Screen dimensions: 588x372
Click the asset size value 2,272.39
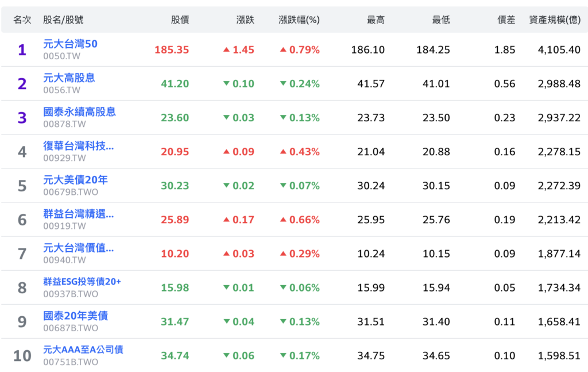(x=559, y=186)
